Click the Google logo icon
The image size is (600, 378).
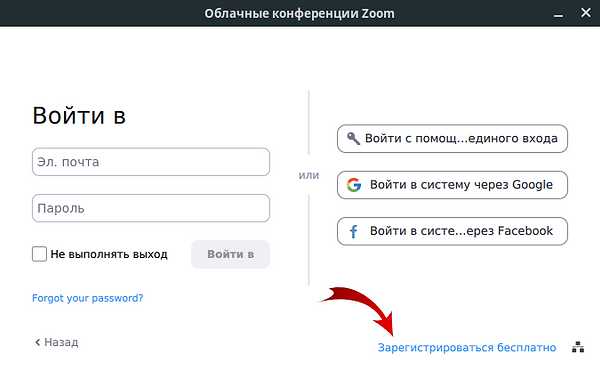(x=354, y=185)
